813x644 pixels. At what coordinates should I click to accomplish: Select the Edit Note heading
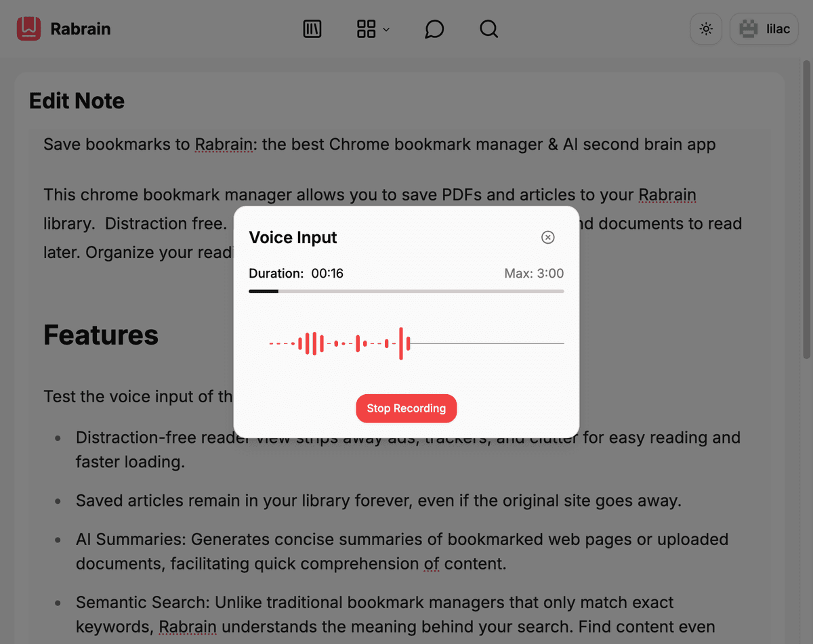(77, 100)
